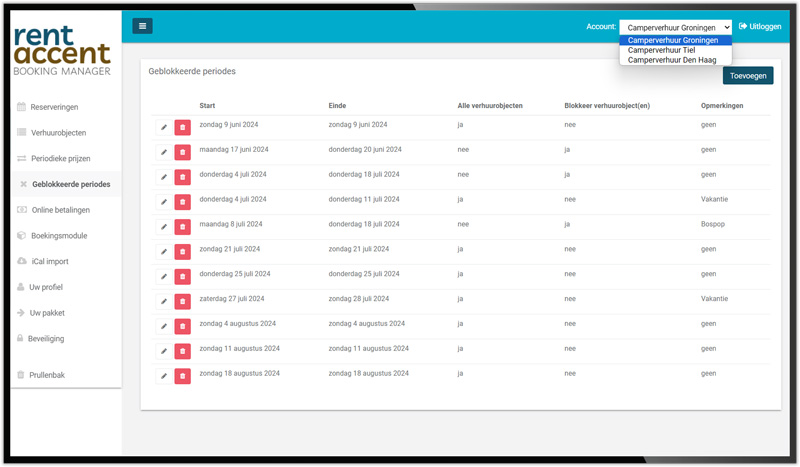Image resolution: width=800 pixels, height=467 pixels.
Task: Click the Toevoegen button
Action: coord(748,76)
